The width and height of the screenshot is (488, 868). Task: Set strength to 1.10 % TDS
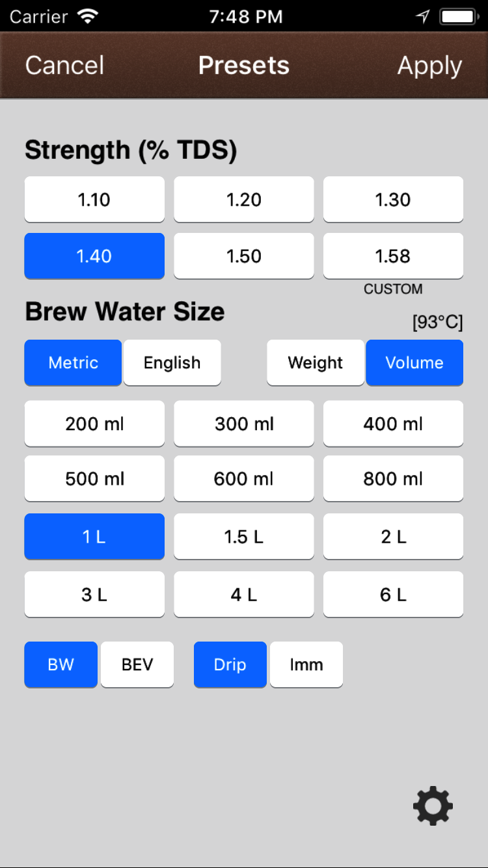point(94,199)
